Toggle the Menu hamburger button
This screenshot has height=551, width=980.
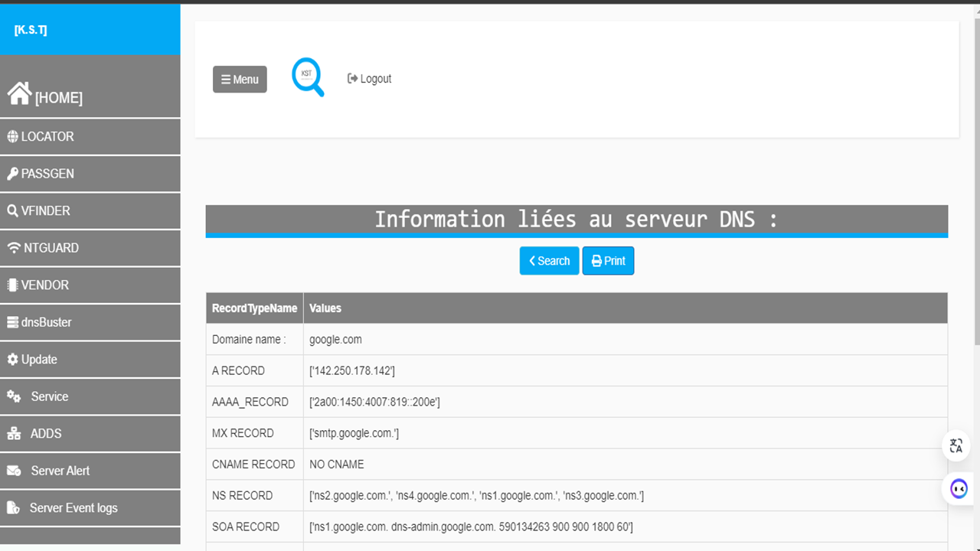pos(240,80)
